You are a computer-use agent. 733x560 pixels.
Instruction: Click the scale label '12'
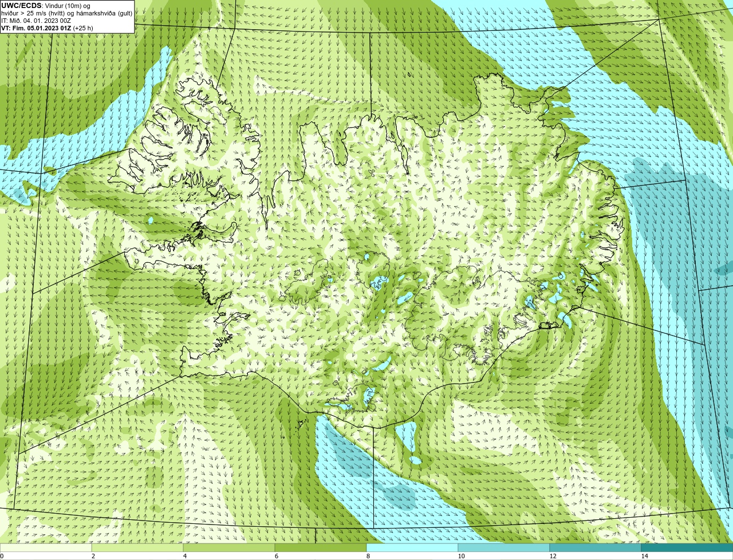(553, 556)
